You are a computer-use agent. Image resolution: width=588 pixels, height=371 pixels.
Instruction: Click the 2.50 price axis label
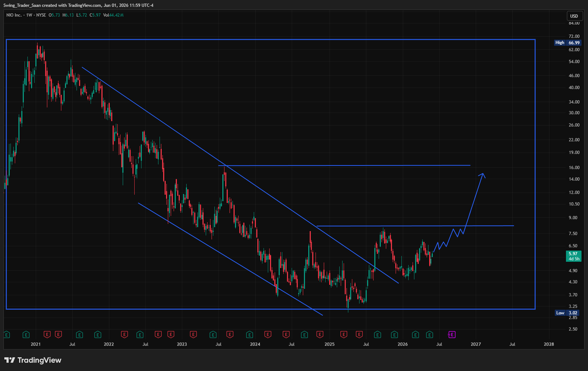click(573, 329)
